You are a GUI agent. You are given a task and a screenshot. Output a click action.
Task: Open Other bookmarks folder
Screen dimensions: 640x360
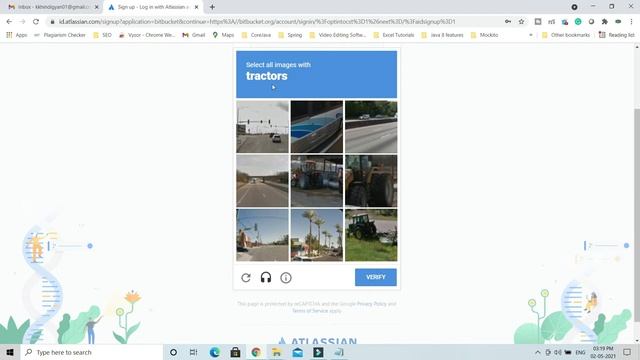566,35
